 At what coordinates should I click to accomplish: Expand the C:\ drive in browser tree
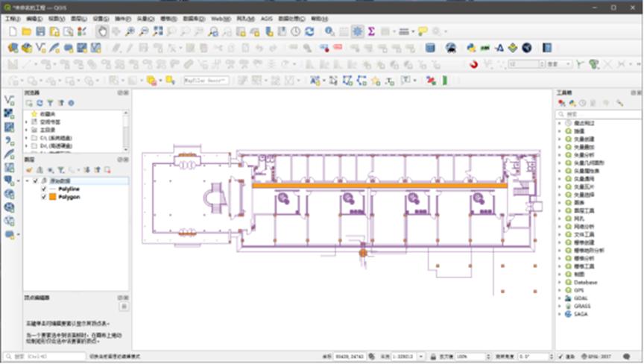pos(26,138)
